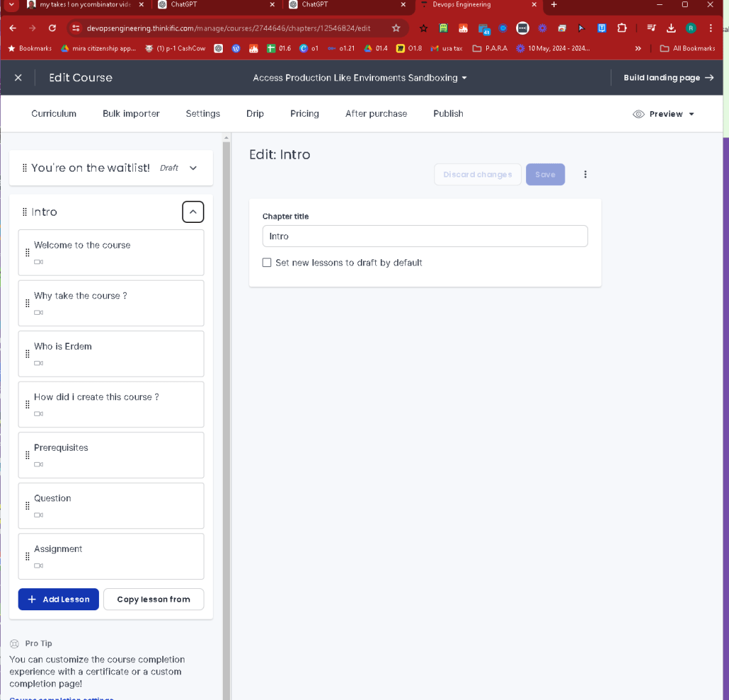Open the Chrome profile avatar

(x=691, y=28)
